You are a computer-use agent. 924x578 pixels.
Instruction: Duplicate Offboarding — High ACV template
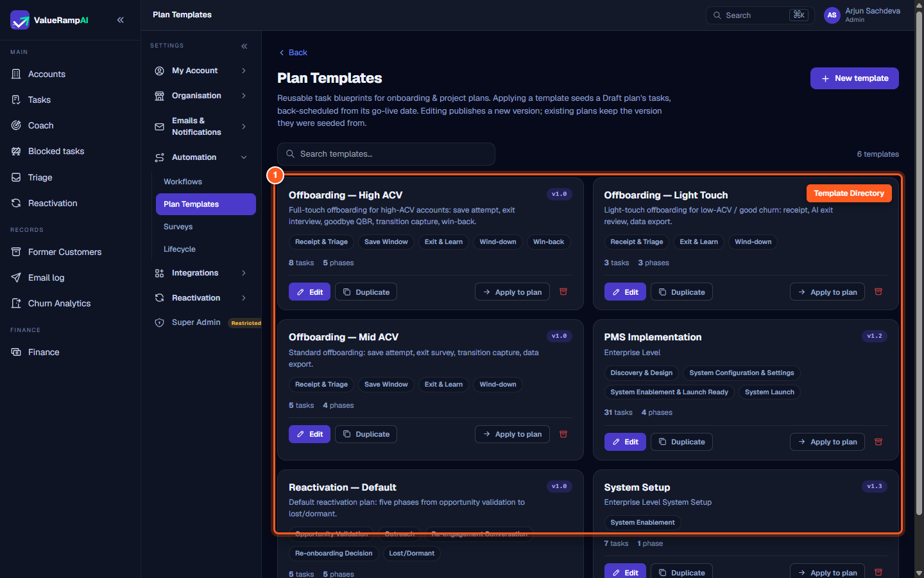366,292
